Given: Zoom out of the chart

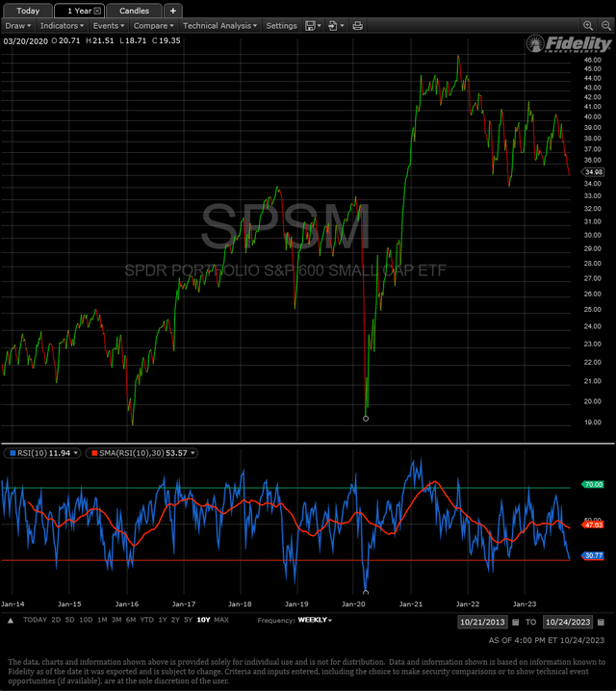Looking at the screenshot, I should pyautogui.click(x=605, y=26).
